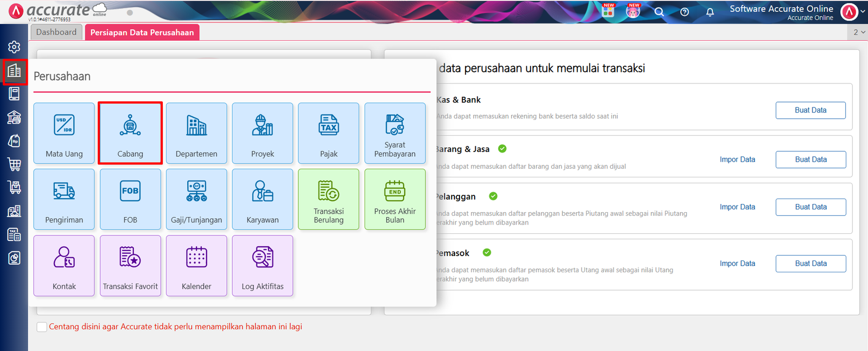This screenshot has height=351, width=868.
Task: Open the NEW pink mascot icon
Action: click(x=633, y=10)
